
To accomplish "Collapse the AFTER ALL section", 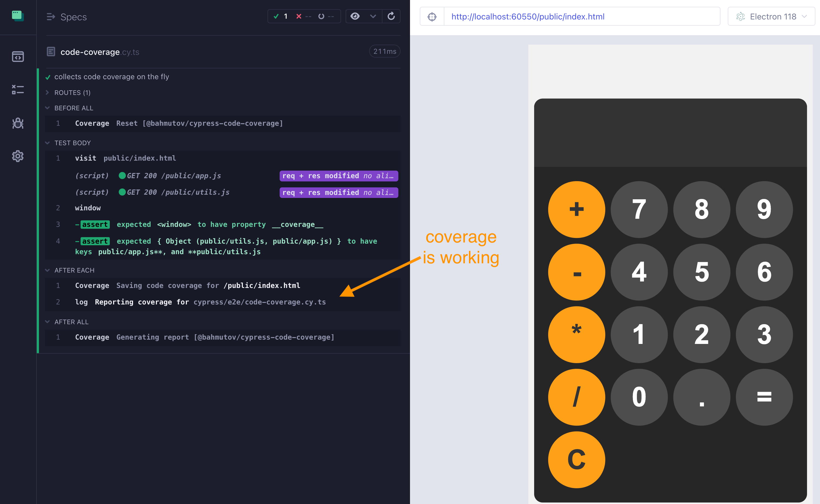I will tap(71, 322).
